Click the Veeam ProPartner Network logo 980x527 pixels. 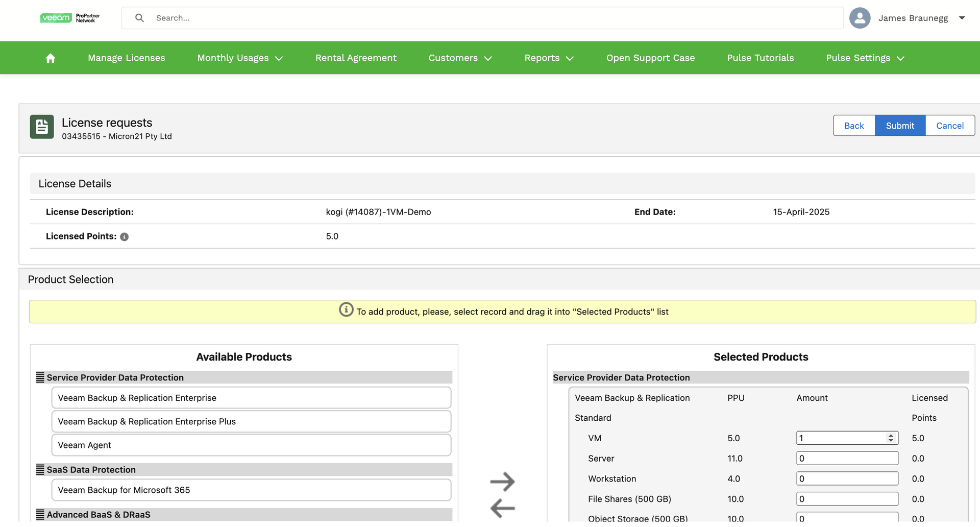70,18
